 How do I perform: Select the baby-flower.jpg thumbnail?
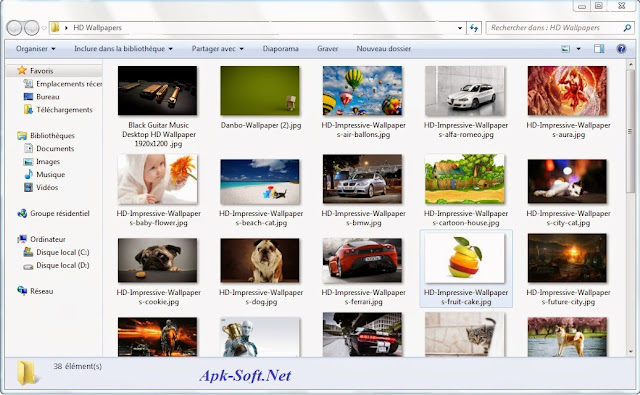pyautogui.click(x=158, y=179)
